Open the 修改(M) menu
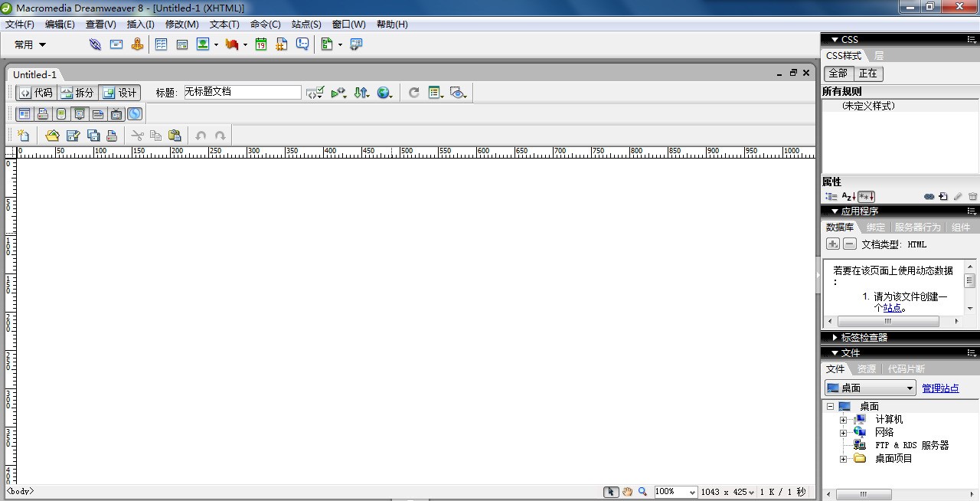Screen dimensions: 980x501 pos(181,25)
